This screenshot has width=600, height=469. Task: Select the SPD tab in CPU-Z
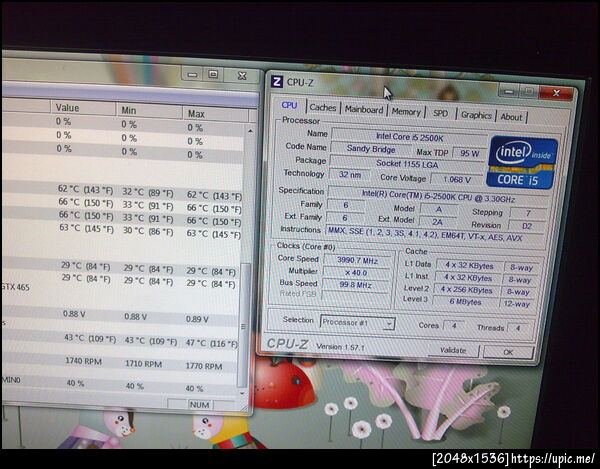click(440, 113)
